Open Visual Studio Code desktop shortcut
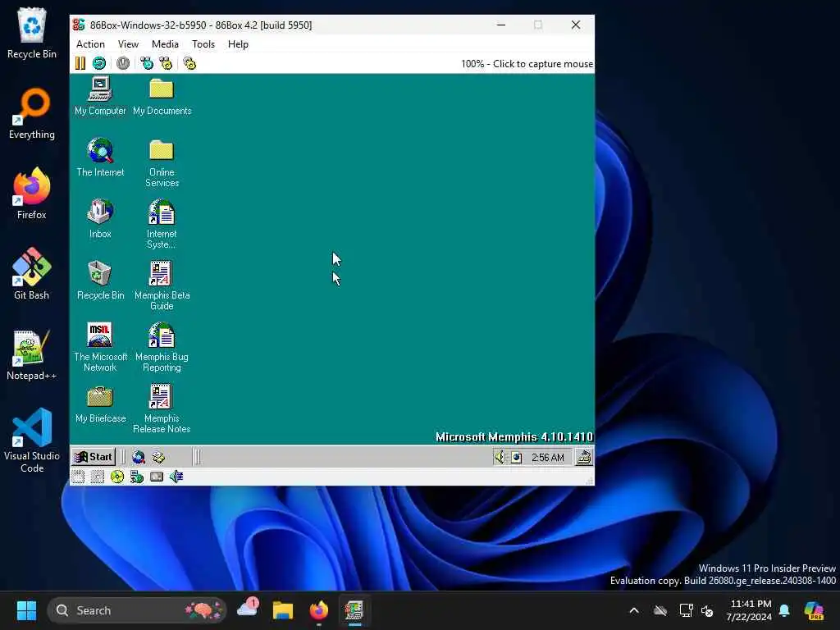This screenshot has height=630, width=840. click(x=32, y=441)
